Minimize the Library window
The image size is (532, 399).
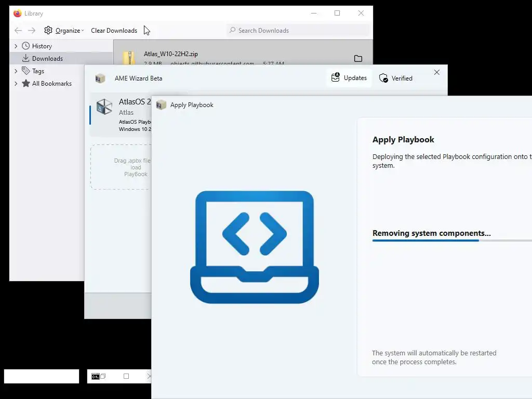(x=314, y=13)
